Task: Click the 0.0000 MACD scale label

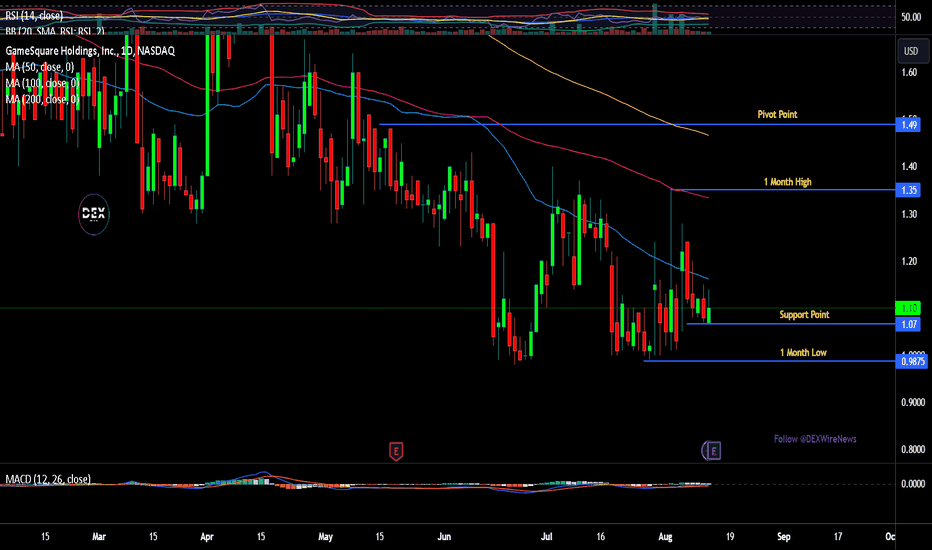Action: point(912,484)
